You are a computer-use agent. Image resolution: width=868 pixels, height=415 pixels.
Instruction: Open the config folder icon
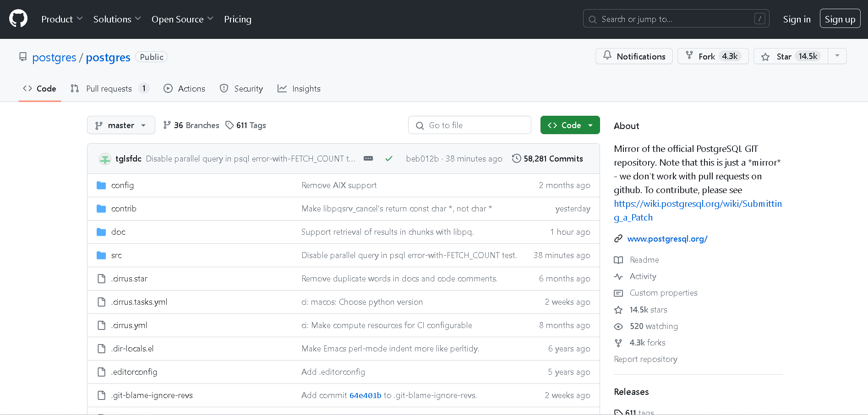click(101, 185)
